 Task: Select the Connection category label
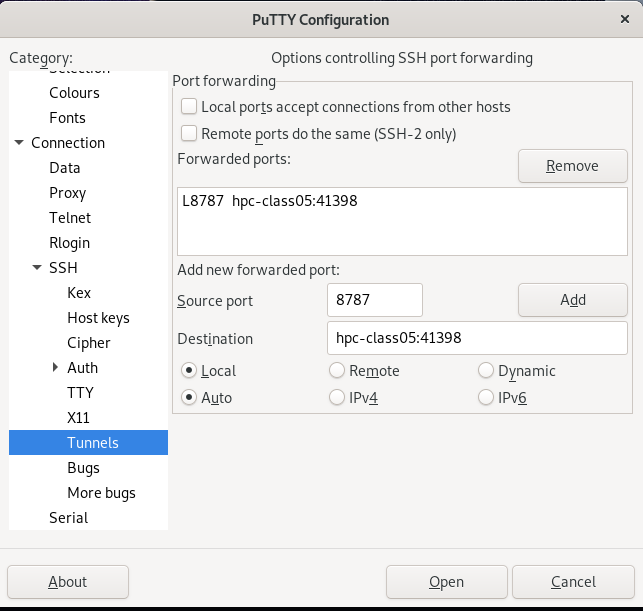tap(68, 143)
